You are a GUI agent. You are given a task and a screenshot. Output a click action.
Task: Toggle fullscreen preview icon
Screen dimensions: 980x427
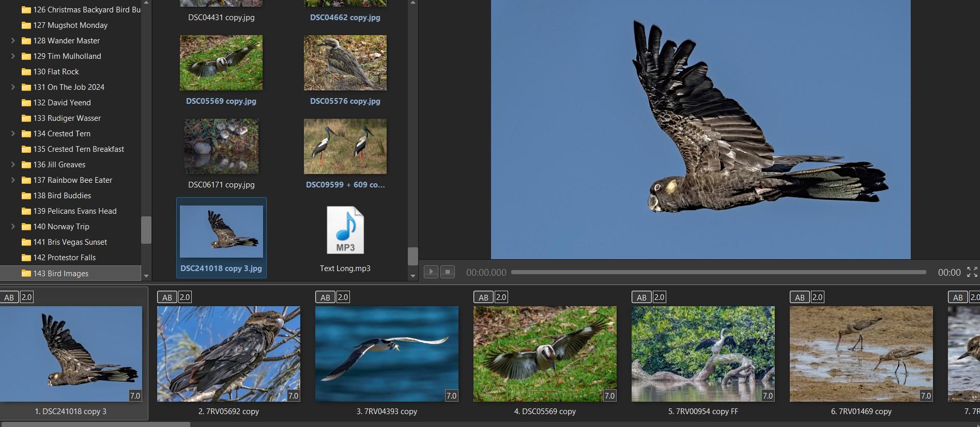[972, 272]
